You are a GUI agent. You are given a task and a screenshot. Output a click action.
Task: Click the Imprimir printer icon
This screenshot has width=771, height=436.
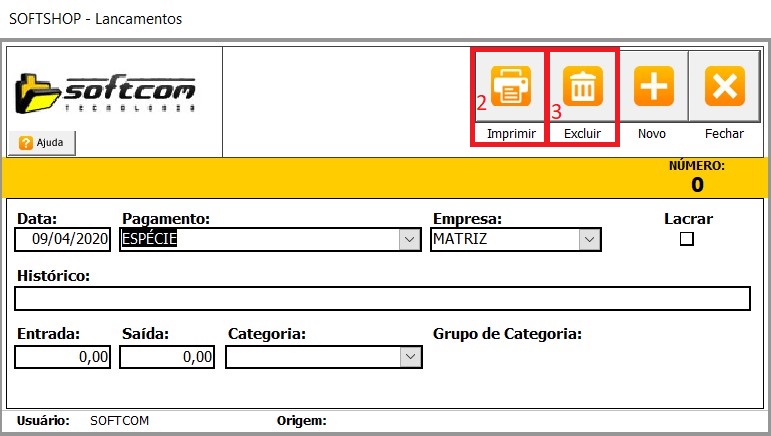pyautogui.click(x=510, y=87)
